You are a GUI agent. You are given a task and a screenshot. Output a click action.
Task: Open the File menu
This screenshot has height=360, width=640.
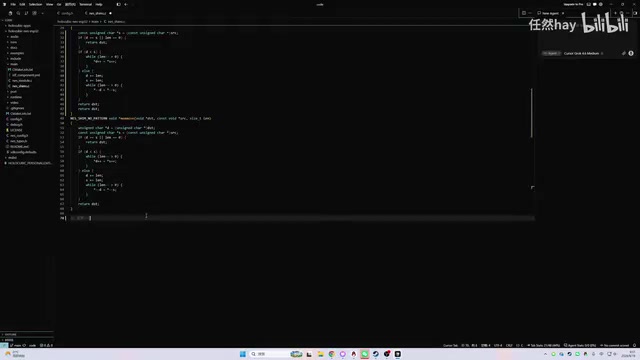tap(13, 4)
